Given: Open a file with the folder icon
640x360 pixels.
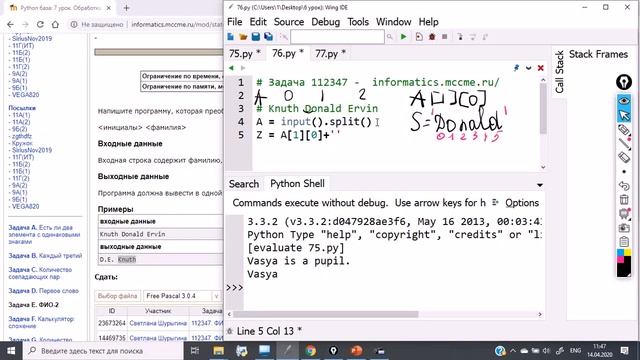Looking at the screenshot, I should tap(243, 37).
